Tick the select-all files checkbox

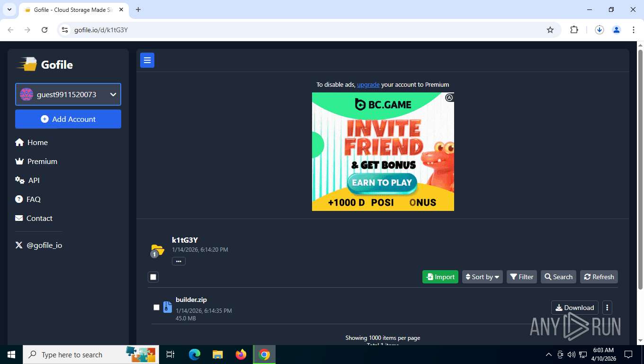[x=153, y=277]
